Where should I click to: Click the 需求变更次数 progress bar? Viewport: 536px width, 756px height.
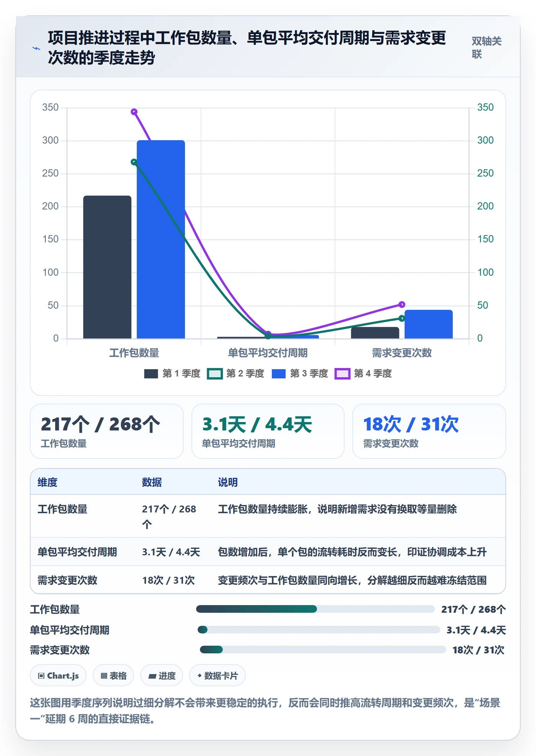(x=323, y=650)
